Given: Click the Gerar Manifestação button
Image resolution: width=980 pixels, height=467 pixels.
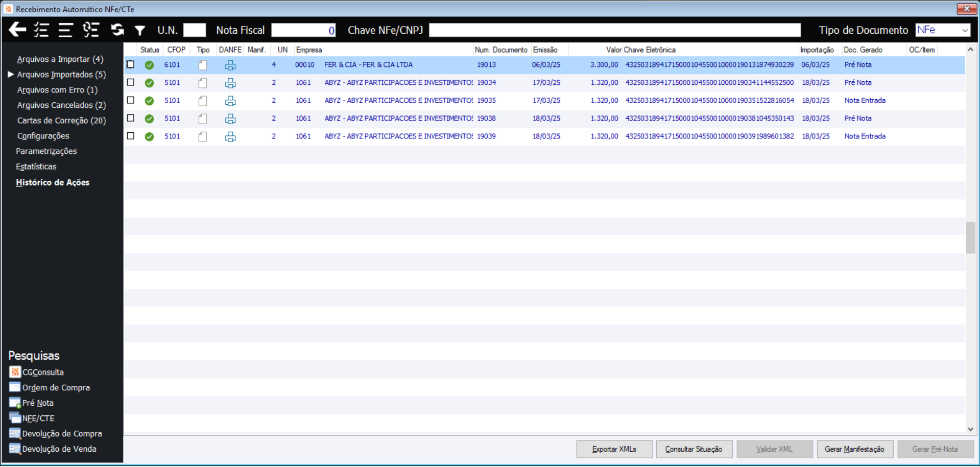Looking at the screenshot, I should coord(855,449).
